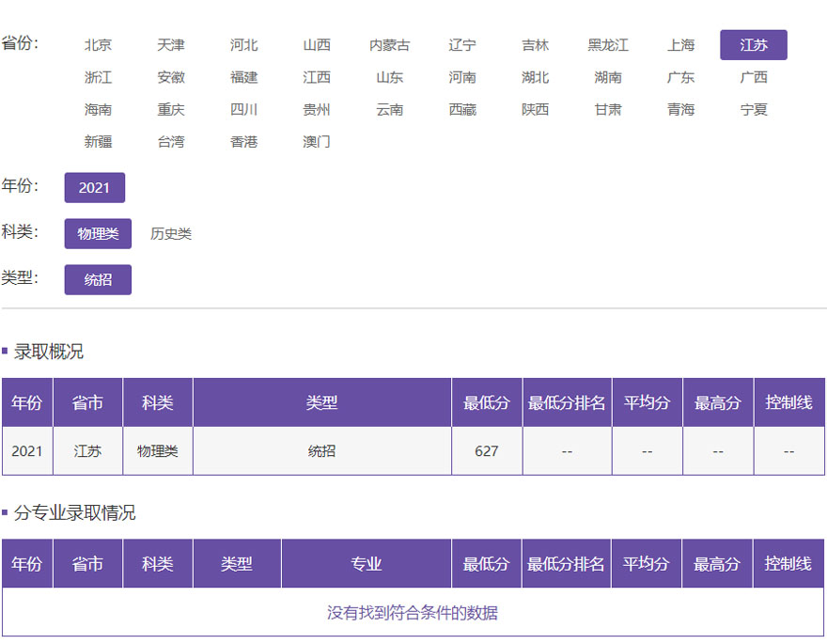Click the 录取概况 section heading
The image size is (827, 644).
(49, 352)
